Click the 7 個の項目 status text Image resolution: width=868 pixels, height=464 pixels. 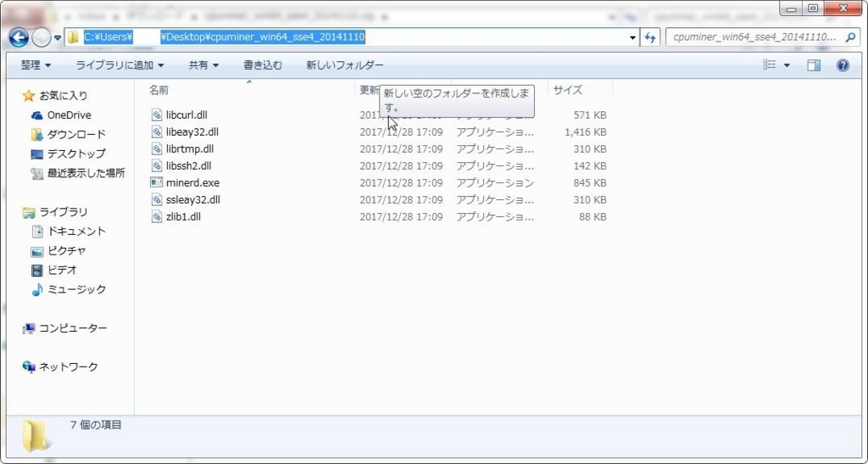[96, 425]
